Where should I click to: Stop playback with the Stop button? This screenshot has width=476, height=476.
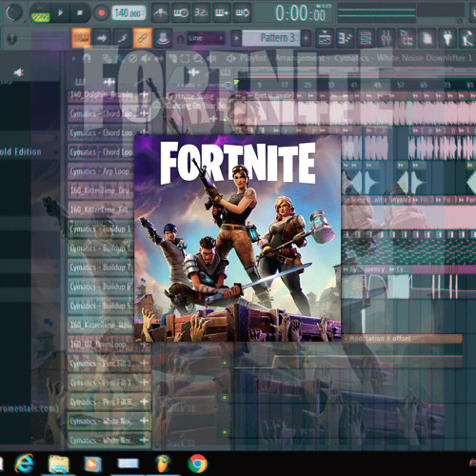point(80,13)
